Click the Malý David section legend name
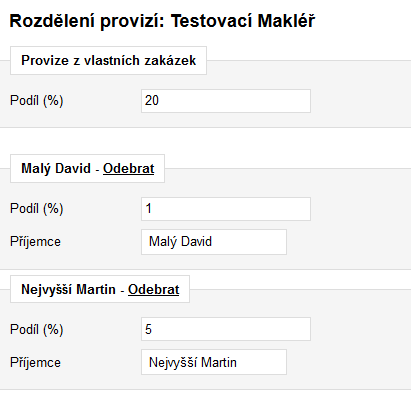The height and width of the screenshot is (394, 411). click(56, 168)
